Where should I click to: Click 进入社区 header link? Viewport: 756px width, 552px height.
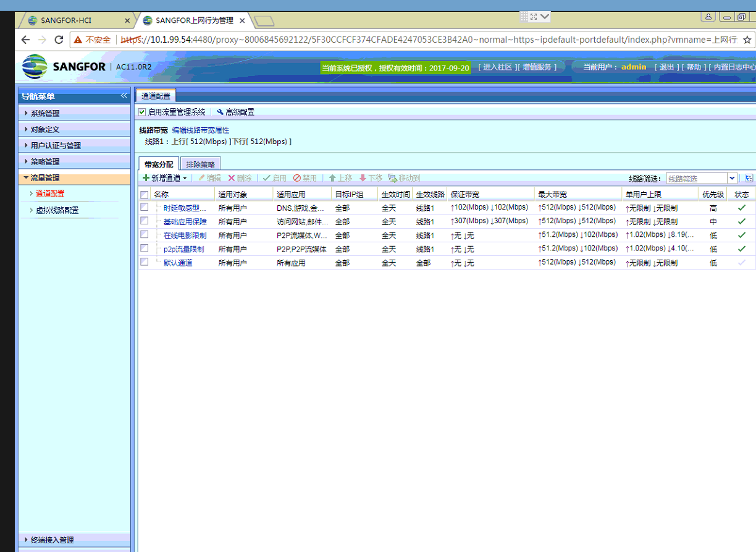[497, 67]
